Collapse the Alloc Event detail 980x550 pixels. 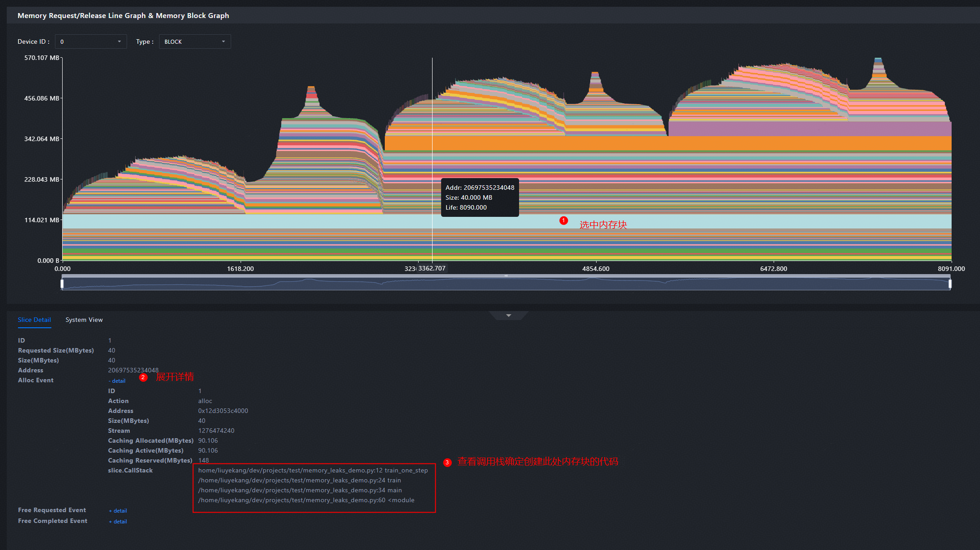[117, 381]
